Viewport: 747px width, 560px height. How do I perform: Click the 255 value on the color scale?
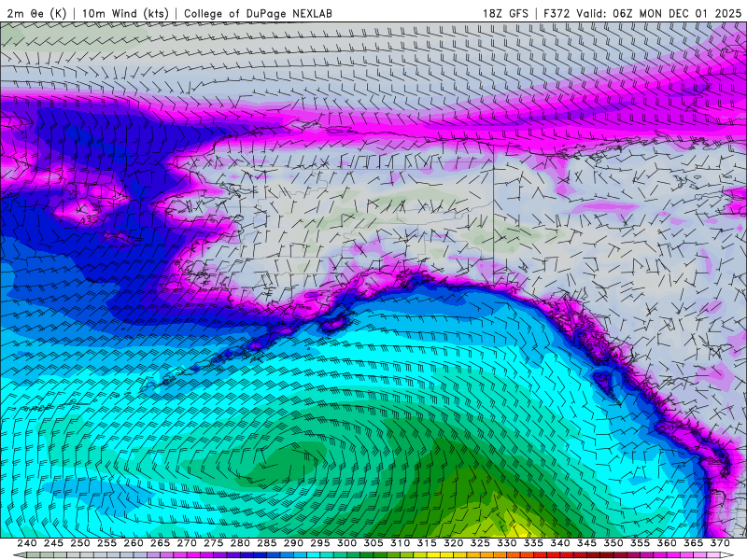106,543
